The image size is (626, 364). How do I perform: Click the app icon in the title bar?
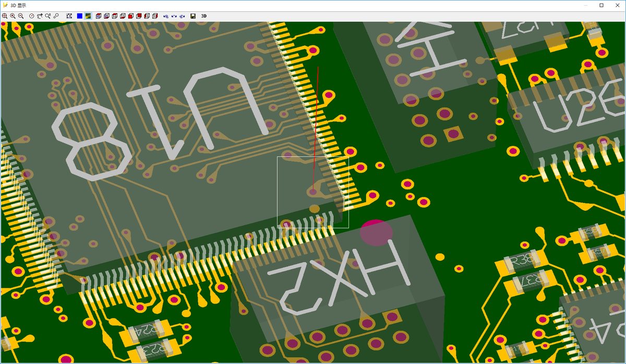click(x=6, y=5)
